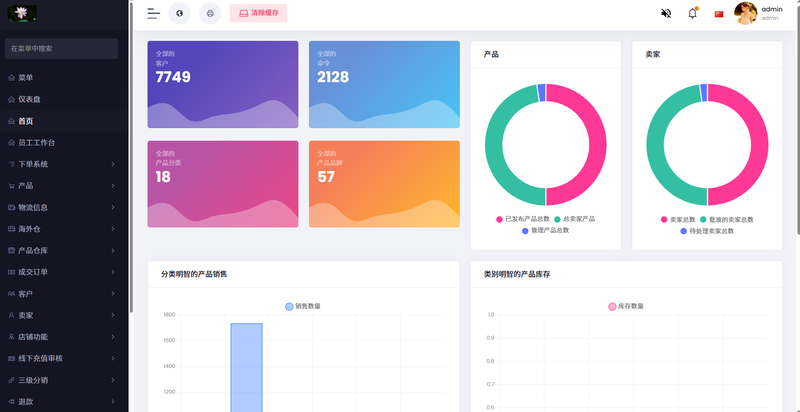
Task: Click the icon beside 物流信息
Action: 11,208
